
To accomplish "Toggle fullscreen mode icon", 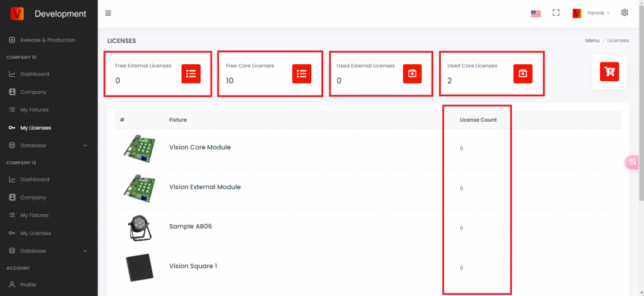I will pos(556,13).
